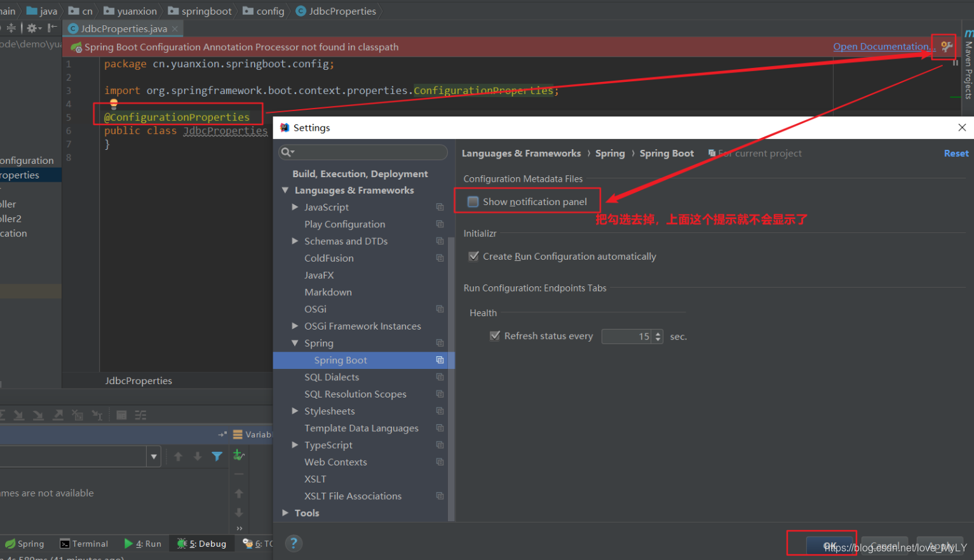Select Template Data Languages in settings tree

coord(362,429)
